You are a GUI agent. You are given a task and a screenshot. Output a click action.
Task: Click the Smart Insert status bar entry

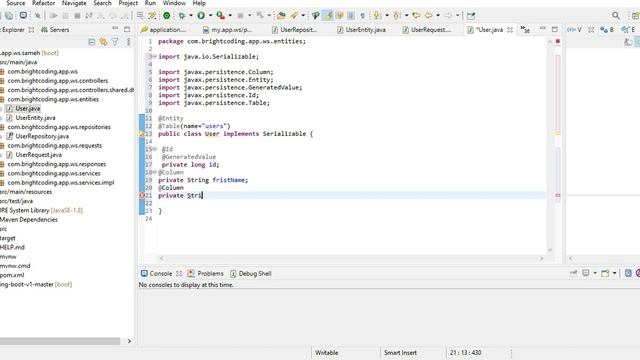tap(400, 353)
